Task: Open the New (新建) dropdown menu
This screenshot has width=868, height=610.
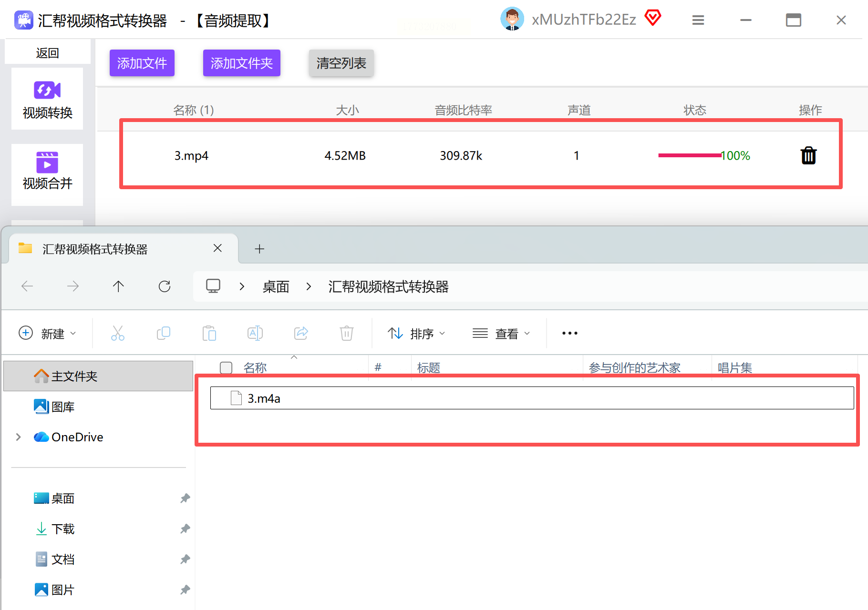Action: (47, 334)
